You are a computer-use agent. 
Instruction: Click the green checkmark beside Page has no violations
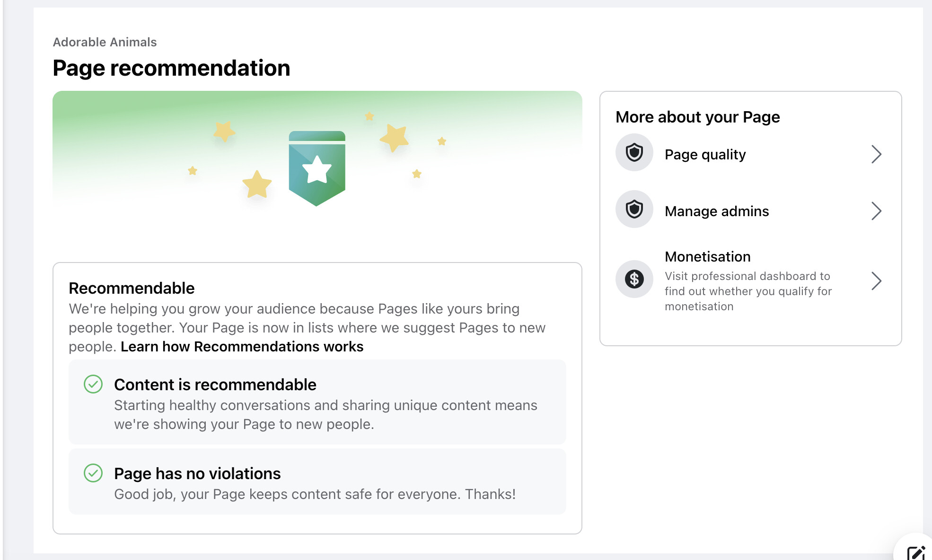point(93,473)
